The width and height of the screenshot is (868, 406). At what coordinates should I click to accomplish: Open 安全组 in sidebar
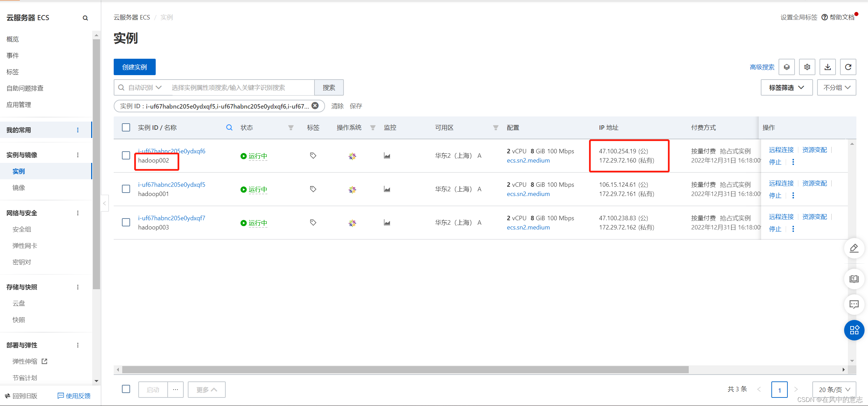pos(22,229)
